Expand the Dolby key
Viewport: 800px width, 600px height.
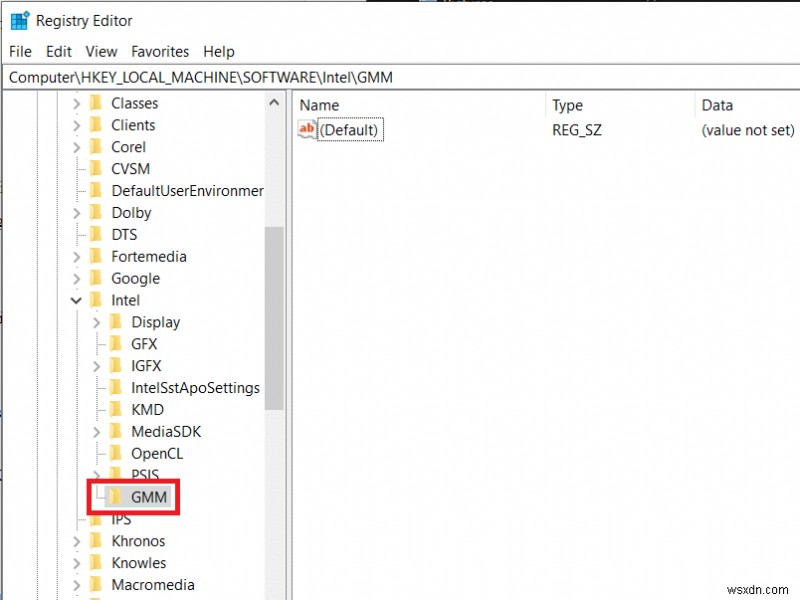pyautogui.click(x=77, y=213)
